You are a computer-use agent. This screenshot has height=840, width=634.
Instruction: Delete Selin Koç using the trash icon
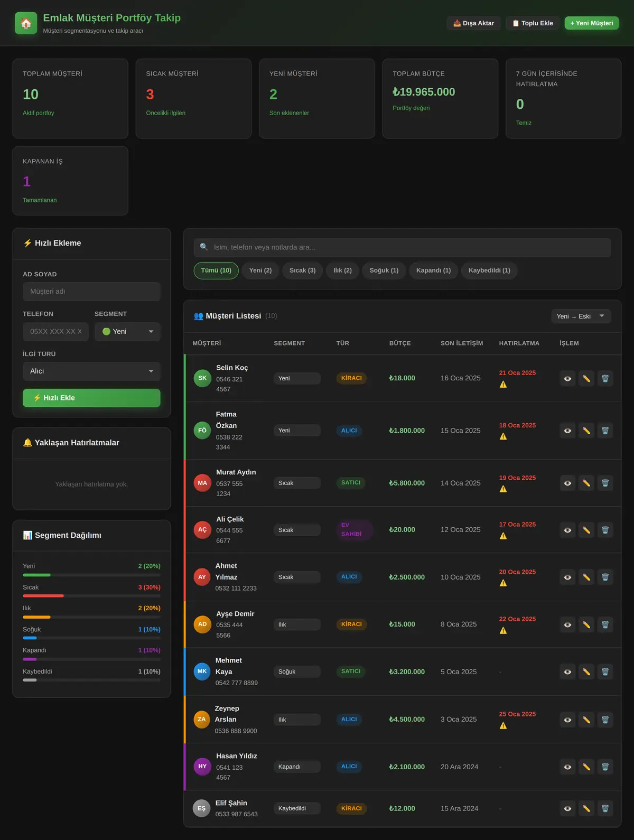pos(605,378)
